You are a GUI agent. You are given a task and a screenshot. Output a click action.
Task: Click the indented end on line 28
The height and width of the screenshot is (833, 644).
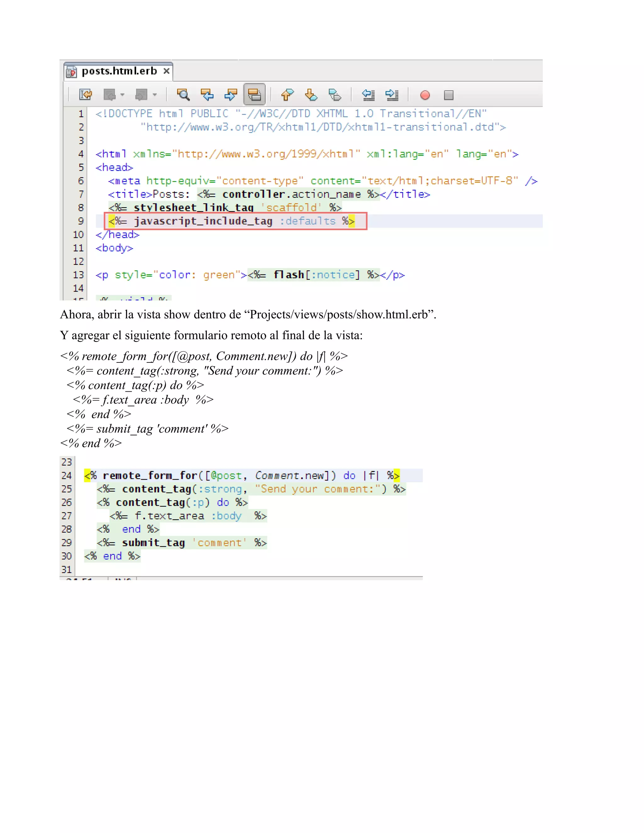pyautogui.click(x=128, y=529)
